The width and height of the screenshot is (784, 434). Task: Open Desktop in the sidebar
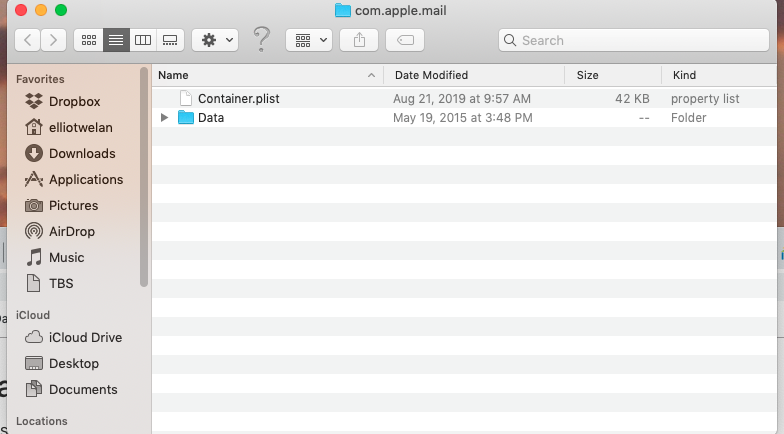point(74,364)
